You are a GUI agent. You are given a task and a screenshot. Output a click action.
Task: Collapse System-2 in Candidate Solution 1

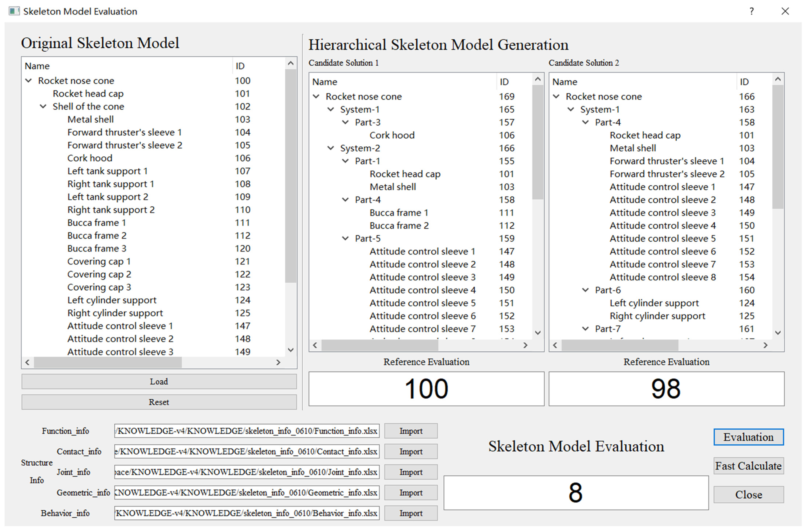point(331,148)
